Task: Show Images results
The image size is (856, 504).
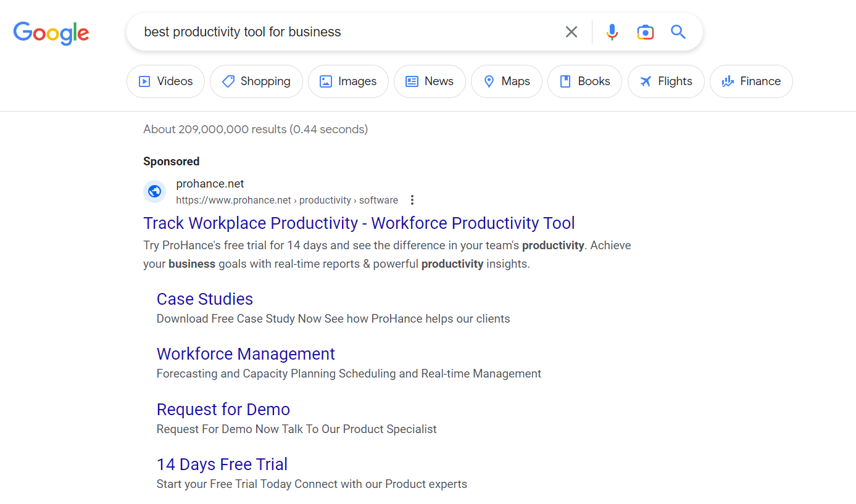Action: [x=348, y=81]
